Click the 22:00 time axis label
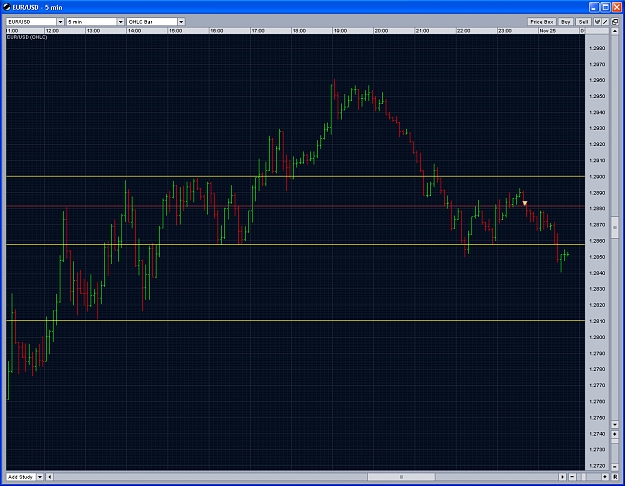The height and width of the screenshot is (486, 625). click(x=464, y=31)
